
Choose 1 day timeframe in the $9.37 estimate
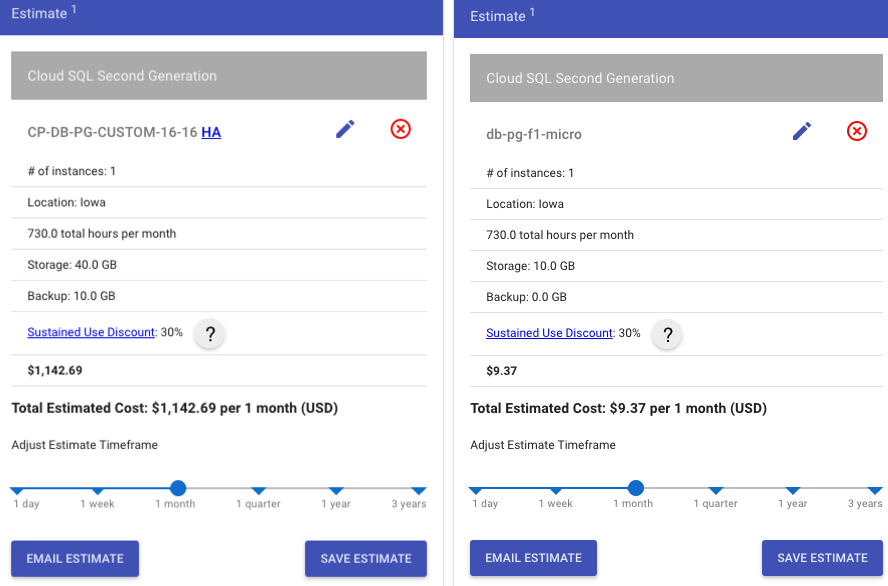click(475, 490)
